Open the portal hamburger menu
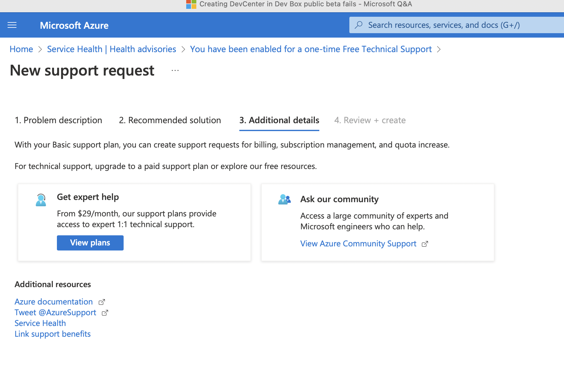Viewport: 564px width, 392px height. point(12,25)
